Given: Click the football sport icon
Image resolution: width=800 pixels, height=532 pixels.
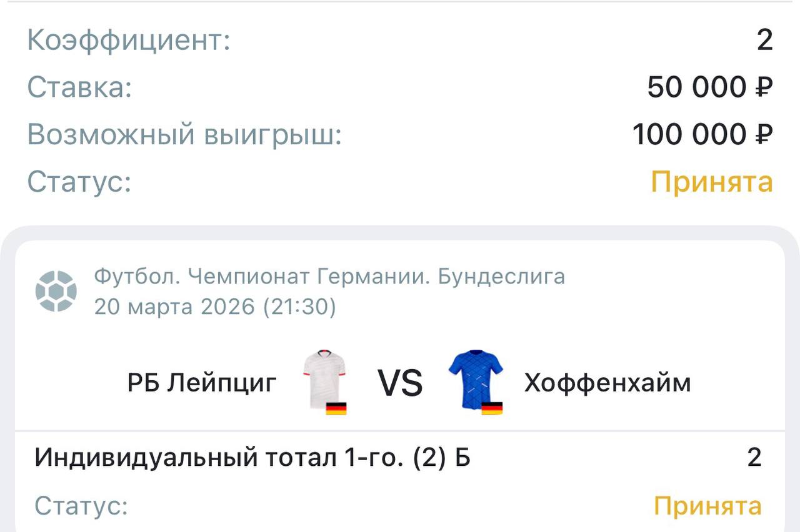Looking at the screenshot, I should click(x=56, y=291).
